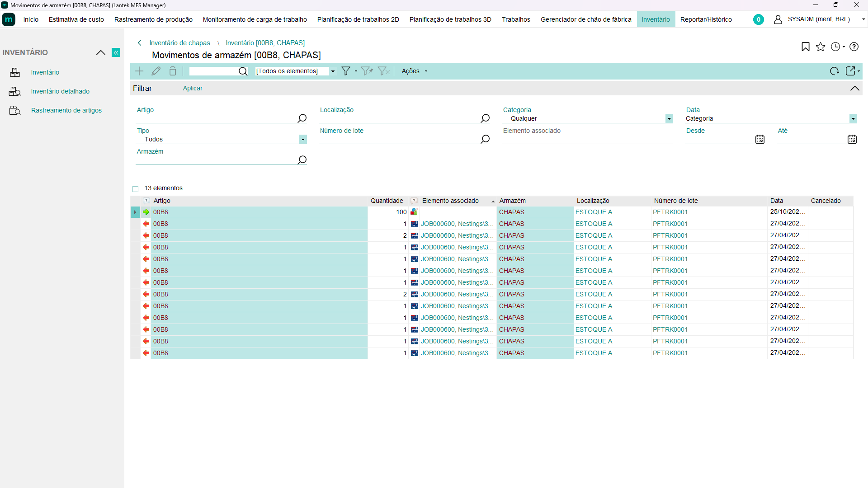Click the toolbar search input field

[213, 71]
